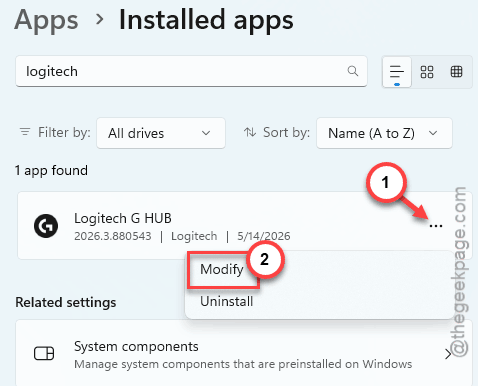Click the Related settings heading
This screenshot has height=386, width=478.
coord(66,302)
